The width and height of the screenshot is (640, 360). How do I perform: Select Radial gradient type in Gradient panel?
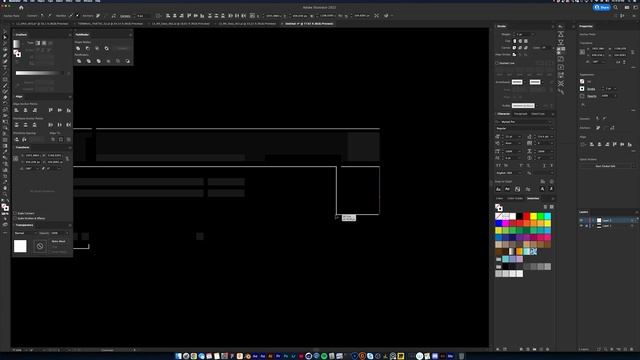[x=44, y=43]
